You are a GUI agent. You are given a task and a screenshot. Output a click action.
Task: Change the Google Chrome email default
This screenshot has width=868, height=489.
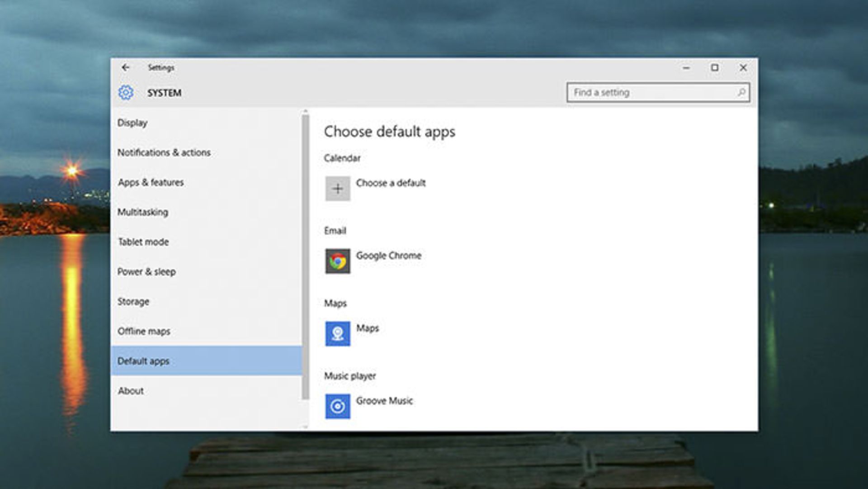click(388, 255)
